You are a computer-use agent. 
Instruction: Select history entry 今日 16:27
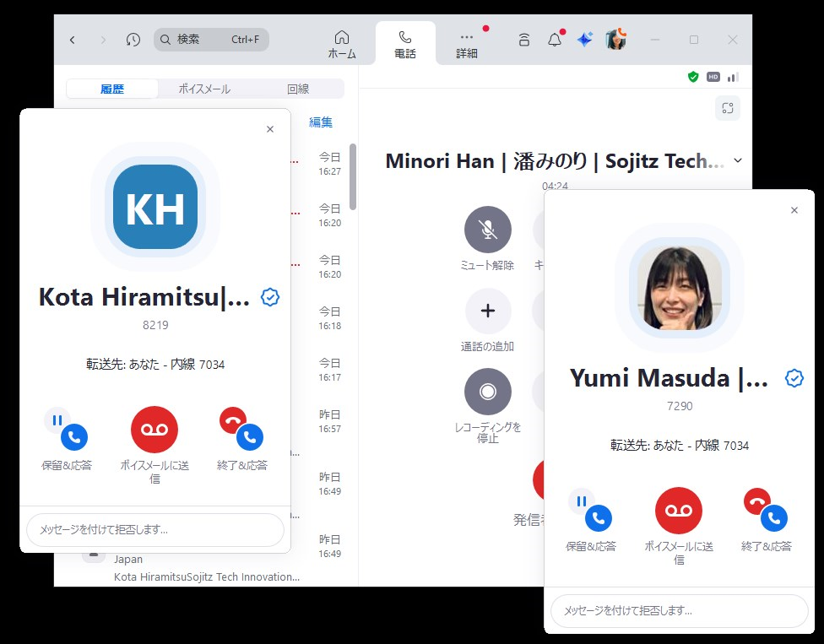tap(330, 164)
